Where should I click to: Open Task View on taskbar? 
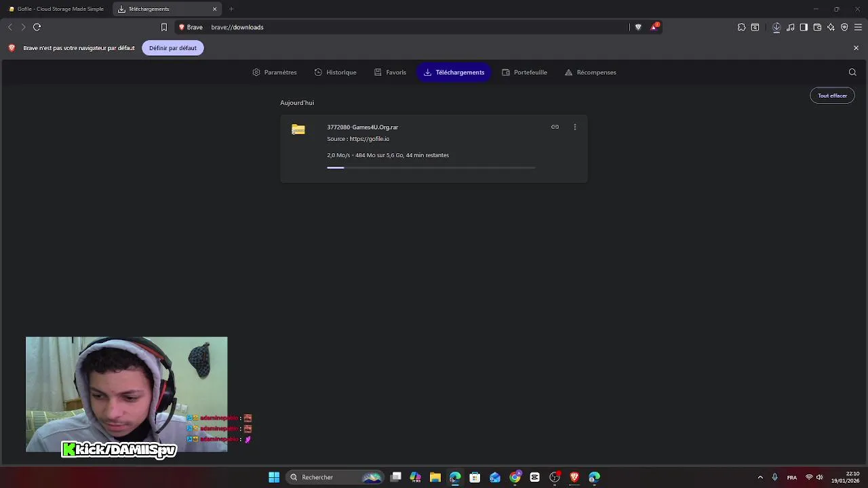click(x=396, y=477)
